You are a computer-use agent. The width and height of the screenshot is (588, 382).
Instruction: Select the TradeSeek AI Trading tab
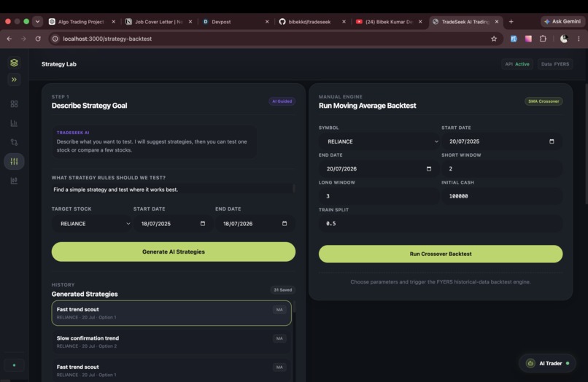465,22
